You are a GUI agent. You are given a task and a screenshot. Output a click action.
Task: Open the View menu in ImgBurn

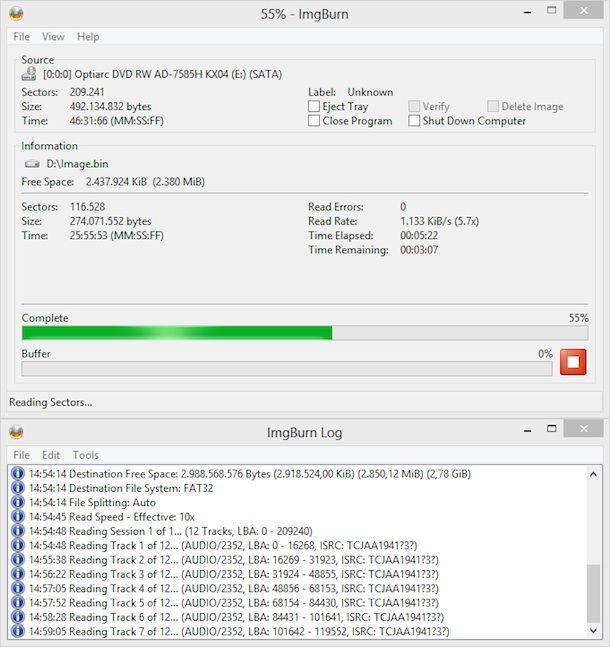click(x=53, y=37)
